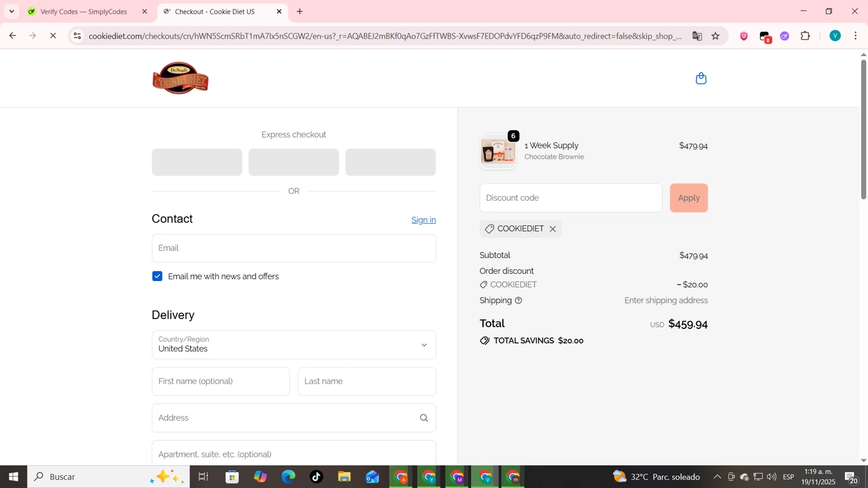Click the taskbar Buscar search box
This screenshot has width=868, height=488.
[x=108, y=477]
